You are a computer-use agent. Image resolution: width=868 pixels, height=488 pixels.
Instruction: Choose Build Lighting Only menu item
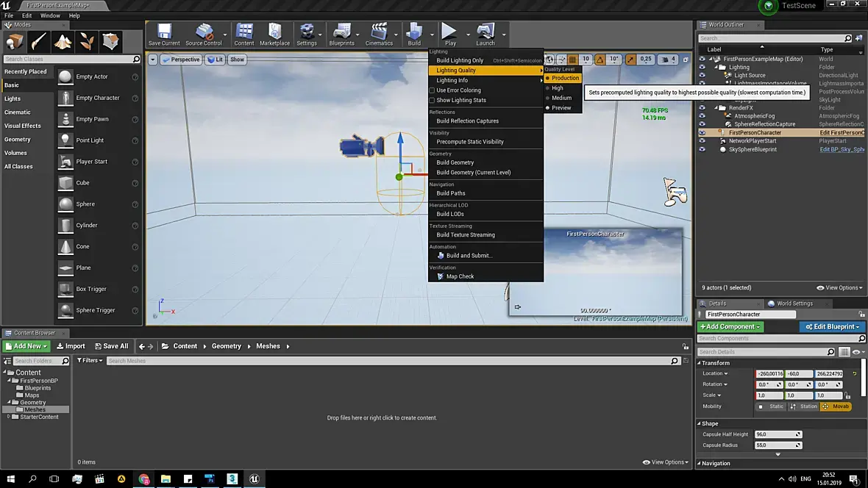tap(460, 60)
